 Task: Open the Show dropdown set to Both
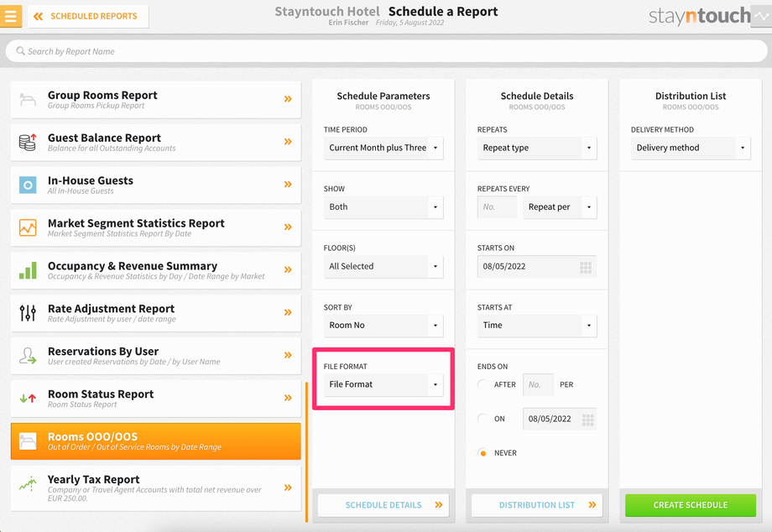[383, 207]
